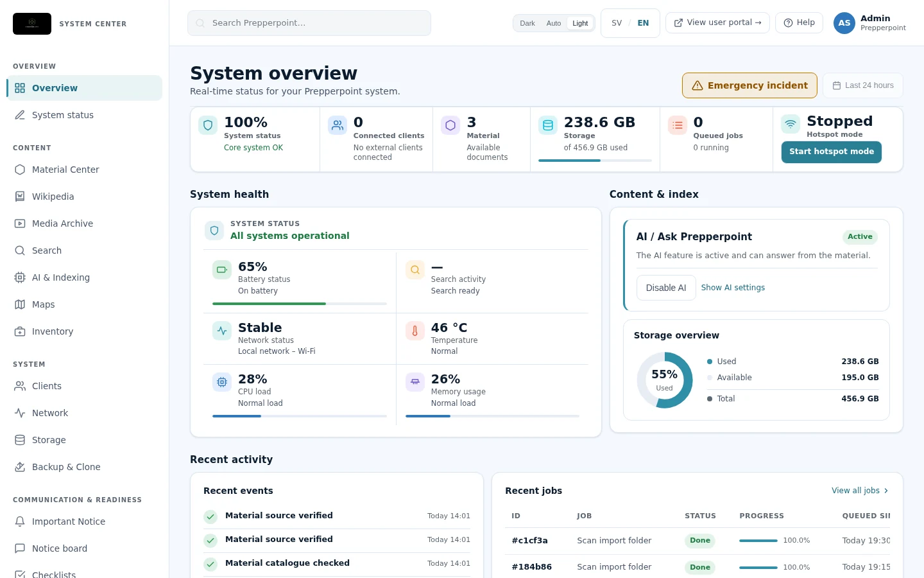The height and width of the screenshot is (578, 924).
Task: Switch language to SV
Action: click(617, 23)
